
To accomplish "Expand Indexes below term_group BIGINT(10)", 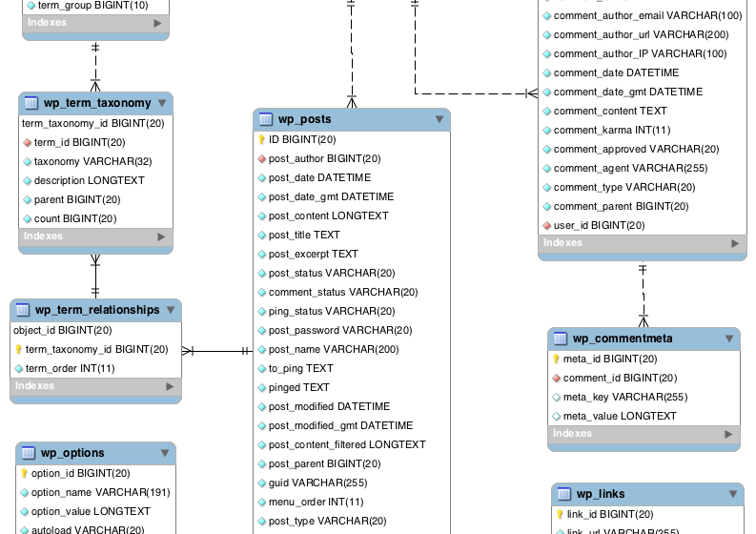I will [157, 23].
